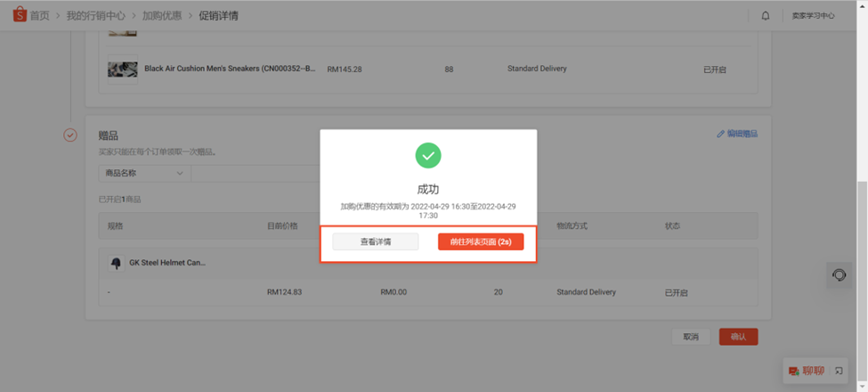Open the Black Air Cushion Sneakers thumbnail
Image resolution: width=868 pixels, height=392 pixels.
[x=122, y=69]
